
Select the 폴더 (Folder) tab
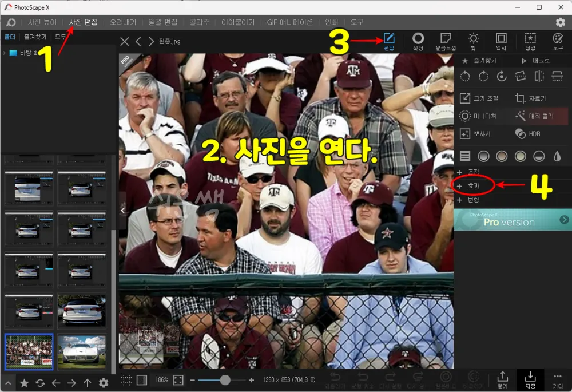pos(10,37)
